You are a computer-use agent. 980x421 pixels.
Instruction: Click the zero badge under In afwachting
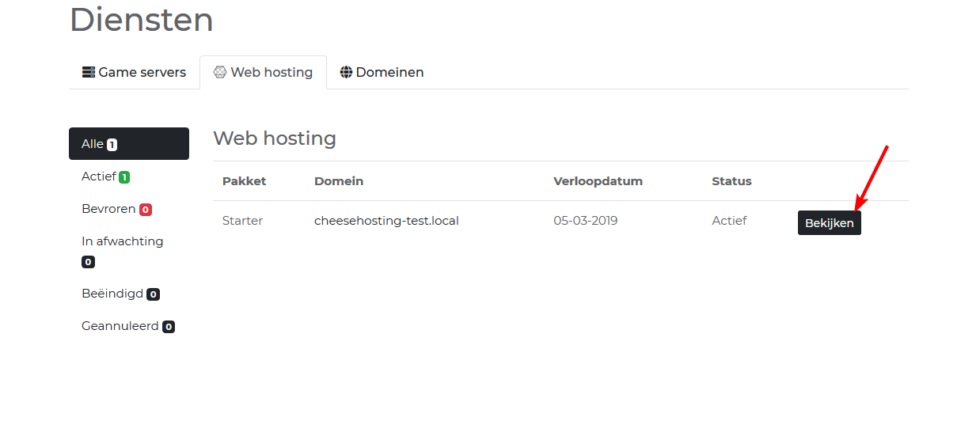pyautogui.click(x=88, y=262)
